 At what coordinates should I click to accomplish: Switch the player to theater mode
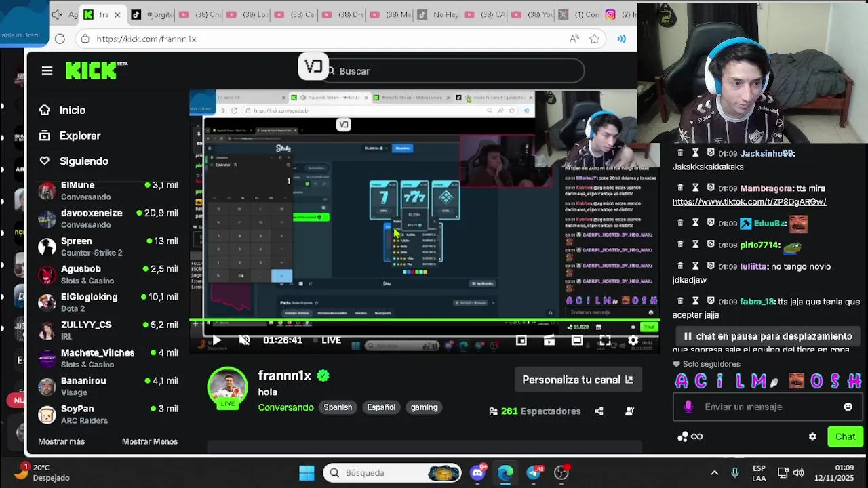coord(577,340)
